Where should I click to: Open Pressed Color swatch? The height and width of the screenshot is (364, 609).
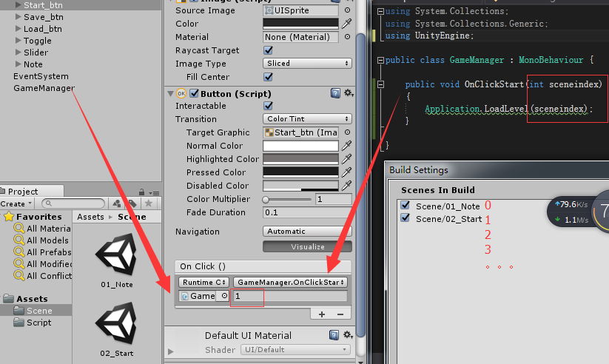300,172
